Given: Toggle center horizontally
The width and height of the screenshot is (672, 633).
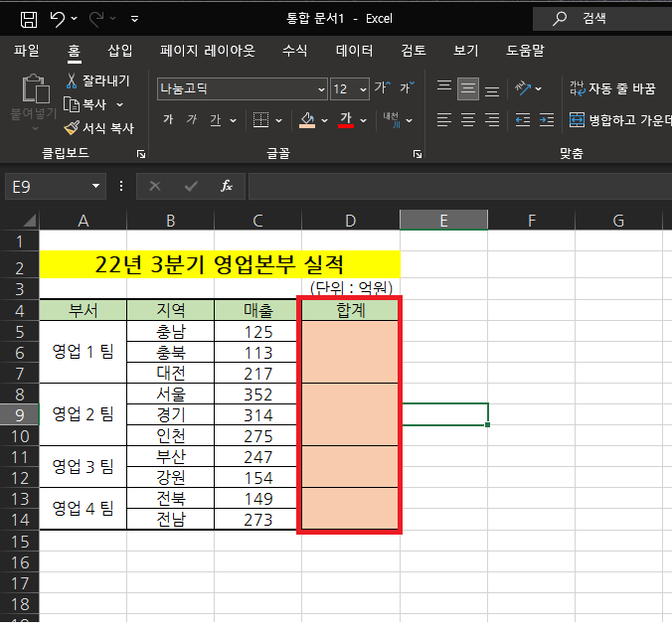Looking at the screenshot, I should point(468,120).
